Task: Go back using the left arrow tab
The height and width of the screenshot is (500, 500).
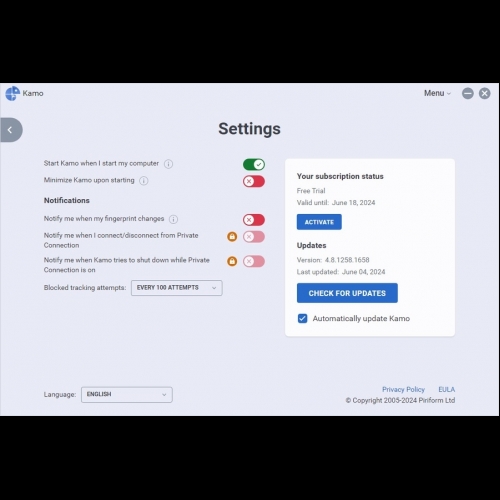Action: pos(11,130)
